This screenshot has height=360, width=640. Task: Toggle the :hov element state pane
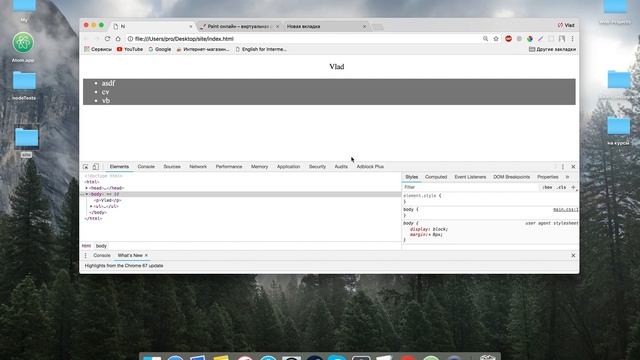pos(547,187)
